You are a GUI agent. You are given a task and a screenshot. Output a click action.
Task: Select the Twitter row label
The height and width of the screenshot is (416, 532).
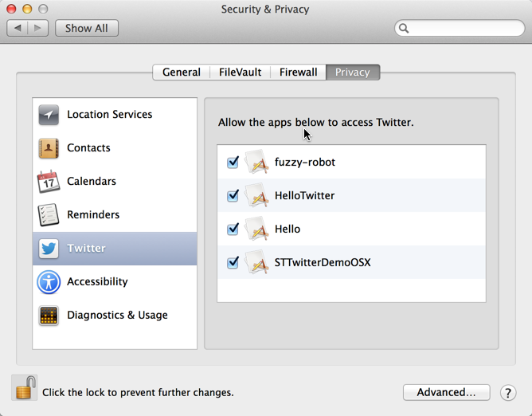click(86, 248)
